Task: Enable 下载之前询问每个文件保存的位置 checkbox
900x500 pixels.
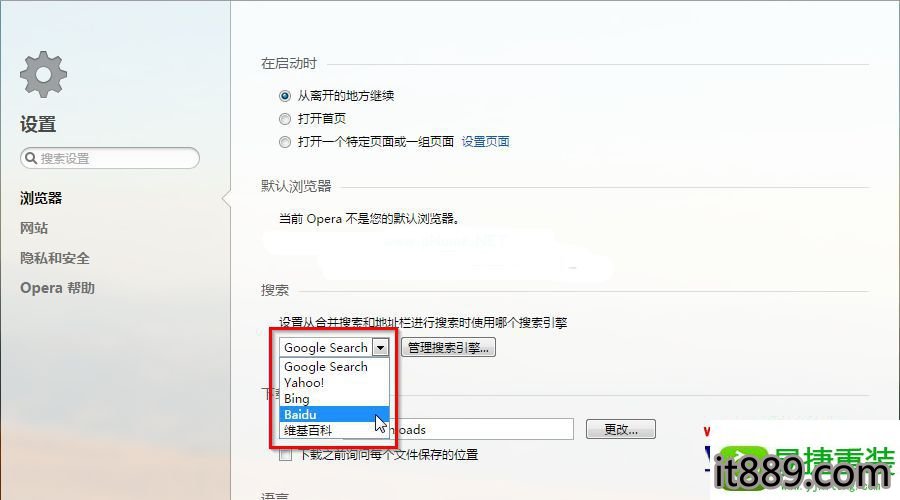Action: tap(285, 455)
